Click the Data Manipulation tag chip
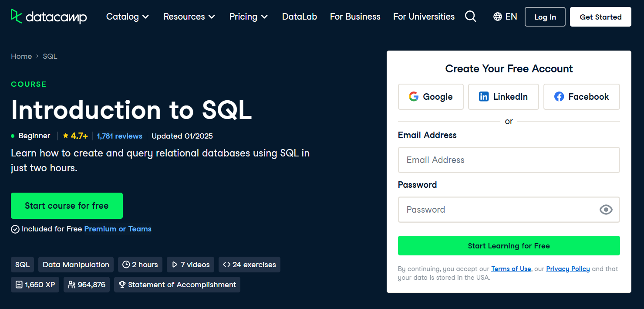 click(76, 265)
